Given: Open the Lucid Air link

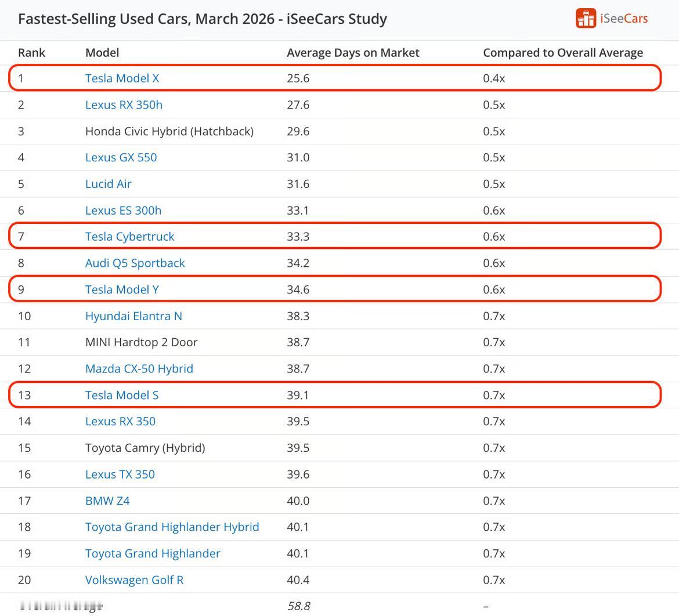Looking at the screenshot, I should pyautogui.click(x=109, y=184).
